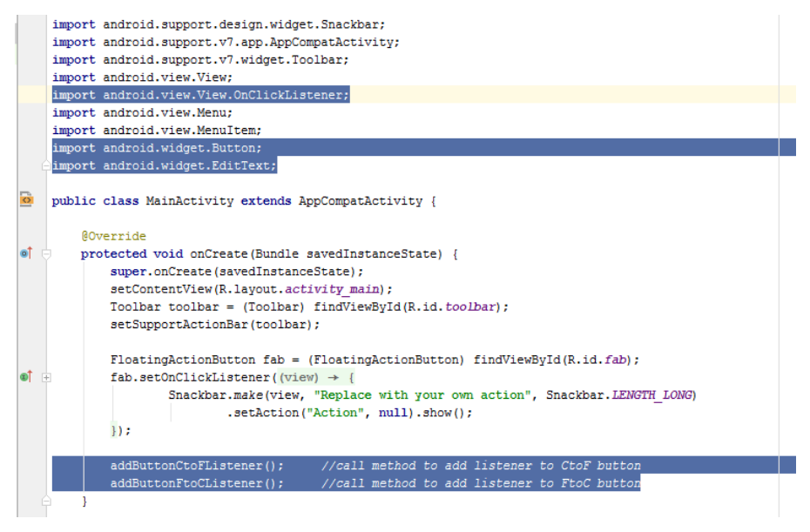The image size is (810, 532).
Task: Click the android.view.Menu import line
Action: [x=143, y=112]
